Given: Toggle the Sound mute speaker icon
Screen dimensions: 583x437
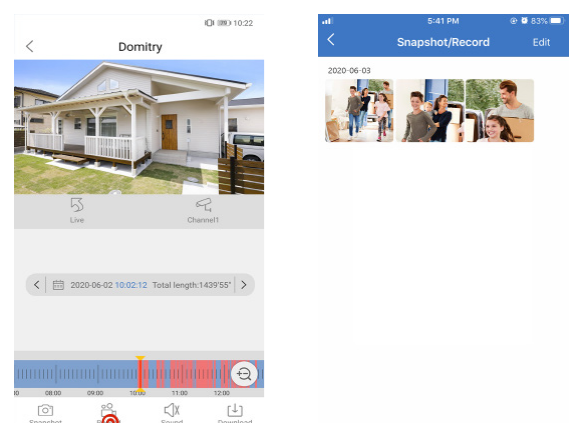Looking at the screenshot, I should coord(172,410).
